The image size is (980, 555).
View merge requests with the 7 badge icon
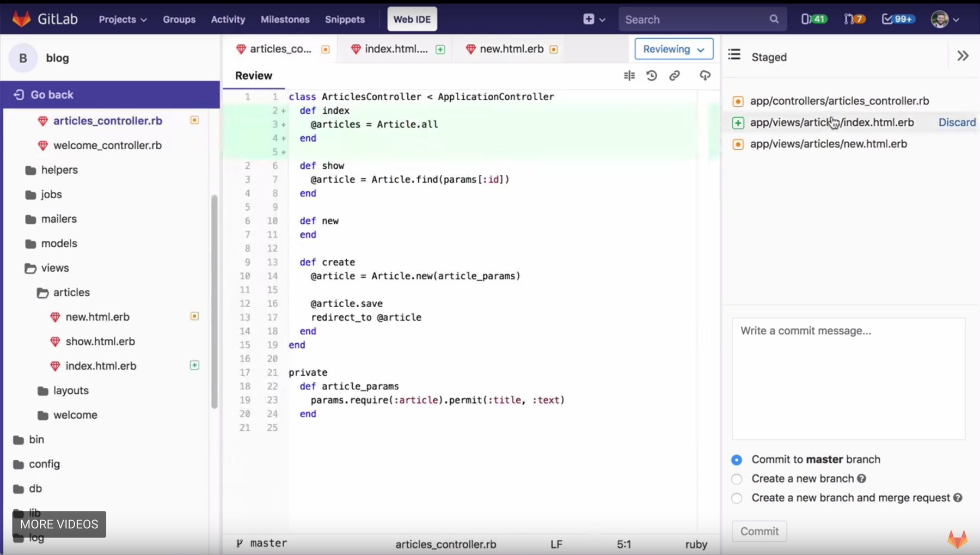854,19
